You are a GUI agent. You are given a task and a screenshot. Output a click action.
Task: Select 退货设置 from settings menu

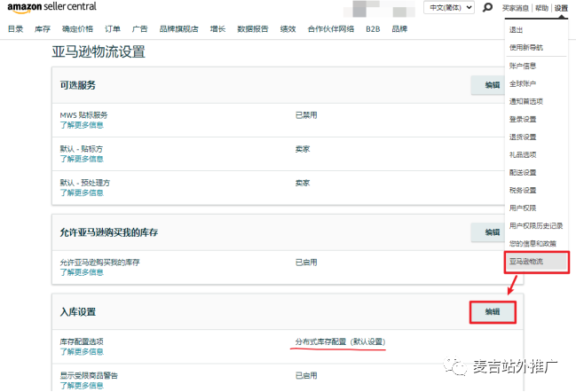[523, 137]
